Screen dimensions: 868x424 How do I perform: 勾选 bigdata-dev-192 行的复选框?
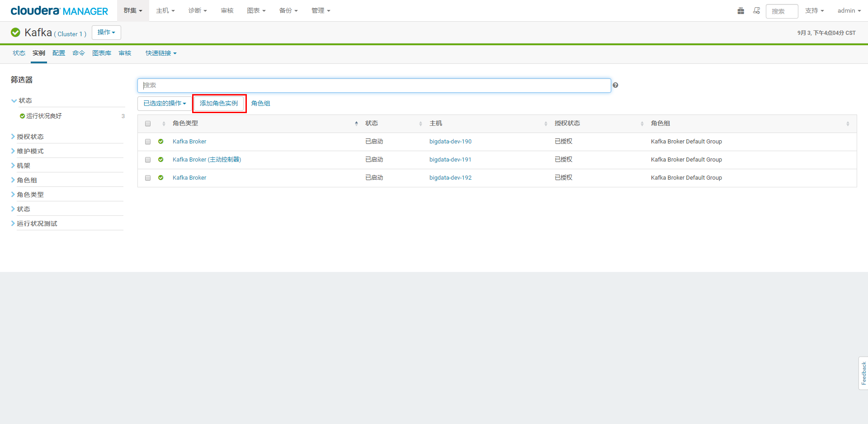(147, 177)
